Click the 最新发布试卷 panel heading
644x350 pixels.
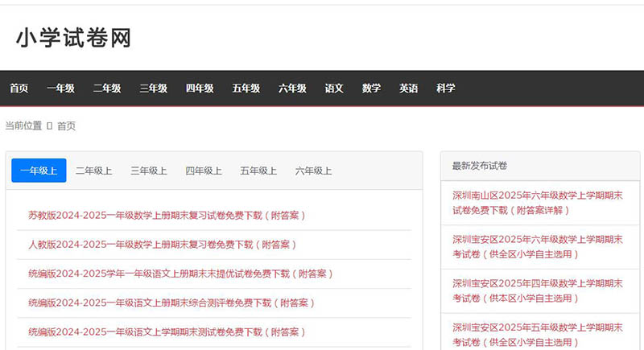coord(480,166)
